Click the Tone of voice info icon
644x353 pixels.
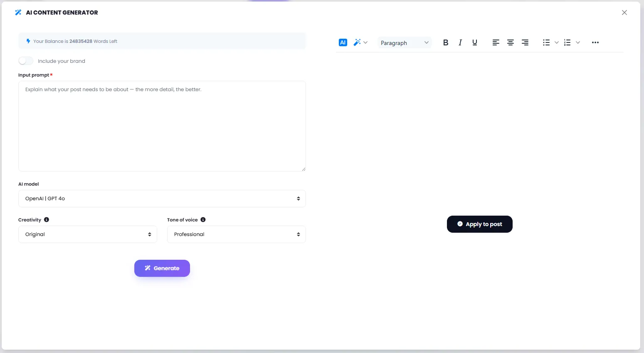coord(203,219)
